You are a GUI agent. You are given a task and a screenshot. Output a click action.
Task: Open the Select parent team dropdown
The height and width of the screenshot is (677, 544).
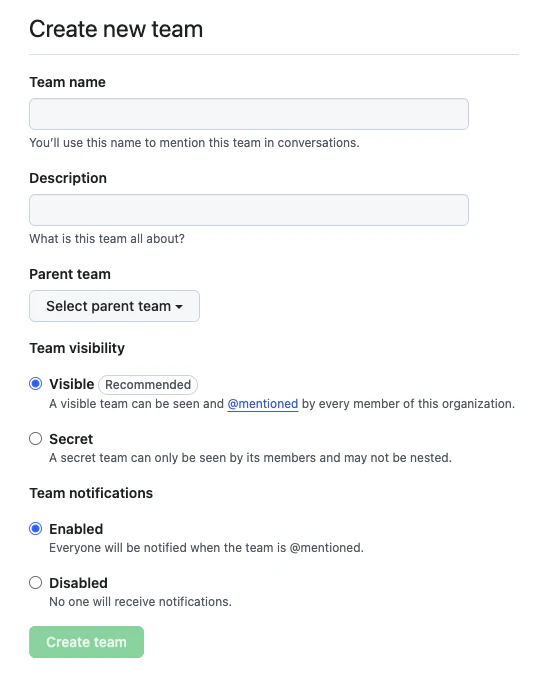point(114,306)
